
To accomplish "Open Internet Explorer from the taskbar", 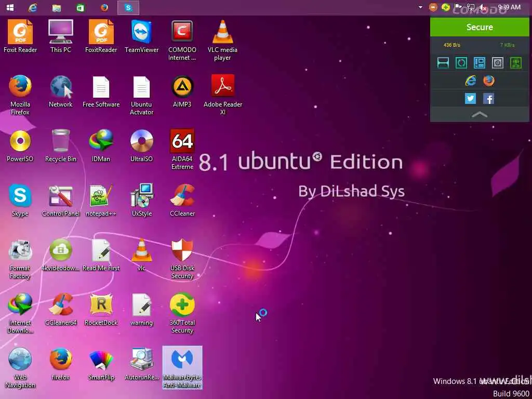I will (33, 7).
